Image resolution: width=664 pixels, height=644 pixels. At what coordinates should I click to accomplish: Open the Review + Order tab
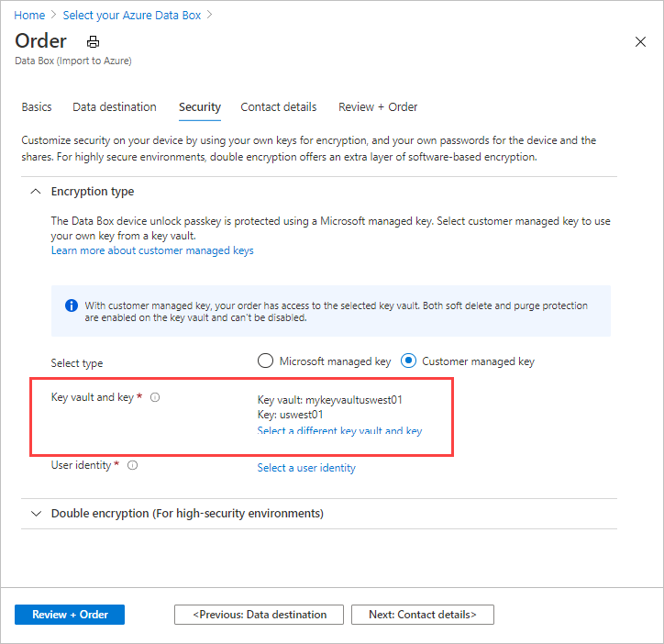pyautogui.click(x=378, y=106)
